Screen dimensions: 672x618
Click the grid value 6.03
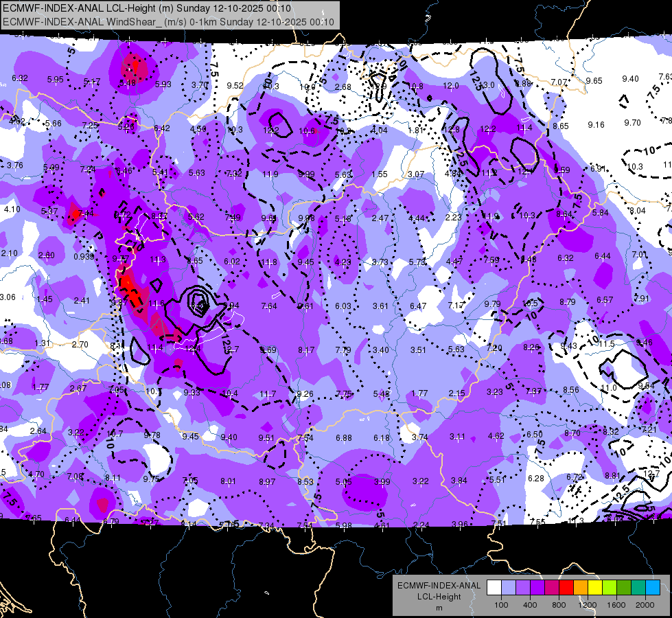point(343,306)
